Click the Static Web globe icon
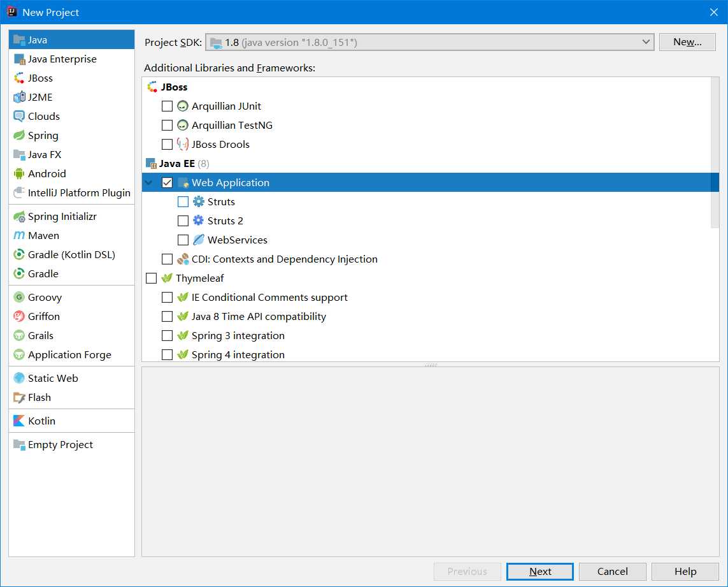The height and width of the screenshot is (587, 728). 19,379
